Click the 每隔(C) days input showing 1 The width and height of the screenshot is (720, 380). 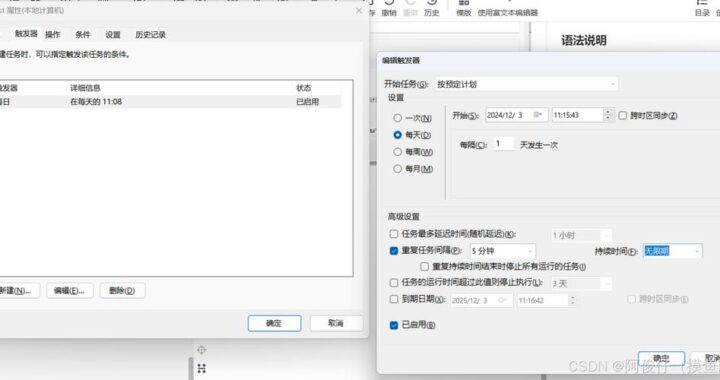click(504, 144)
